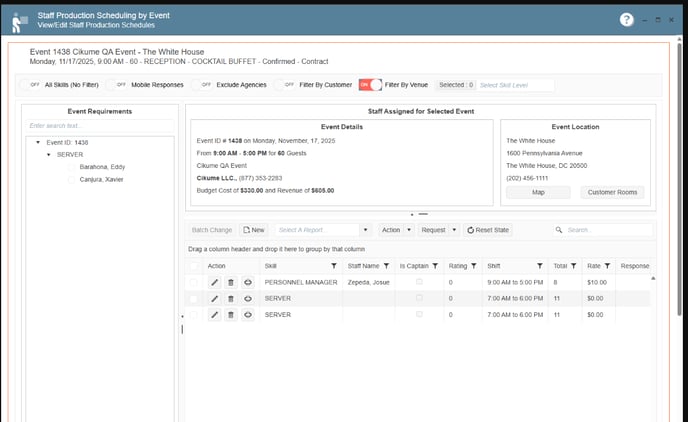This screenshot has height=422, width=688.
Task: Click the trash icon on the last SERVER row
Action: click(230, 315)
